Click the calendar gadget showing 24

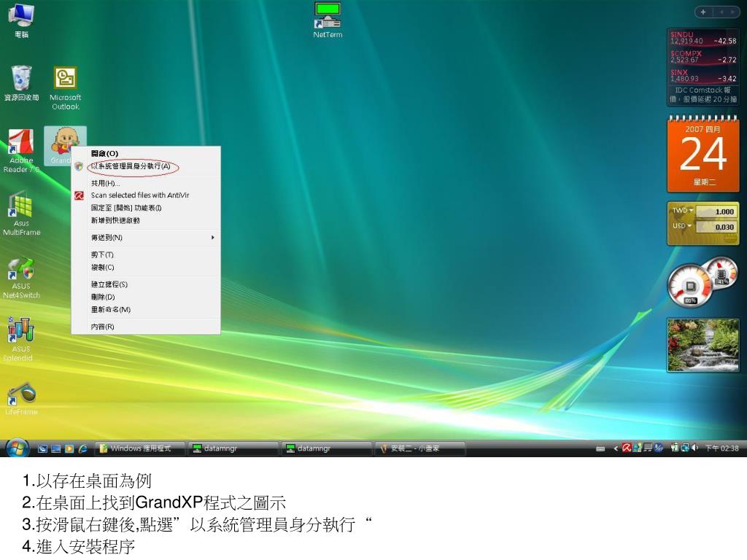point(703,154)
